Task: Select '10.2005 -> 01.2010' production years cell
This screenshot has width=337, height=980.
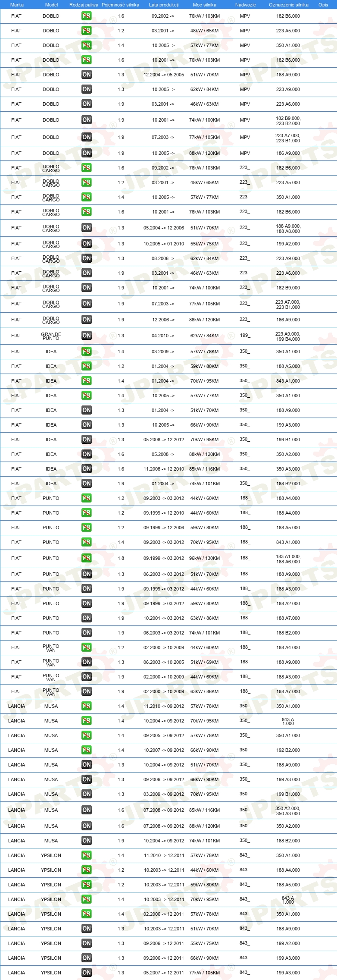Action: click(164, 244)
